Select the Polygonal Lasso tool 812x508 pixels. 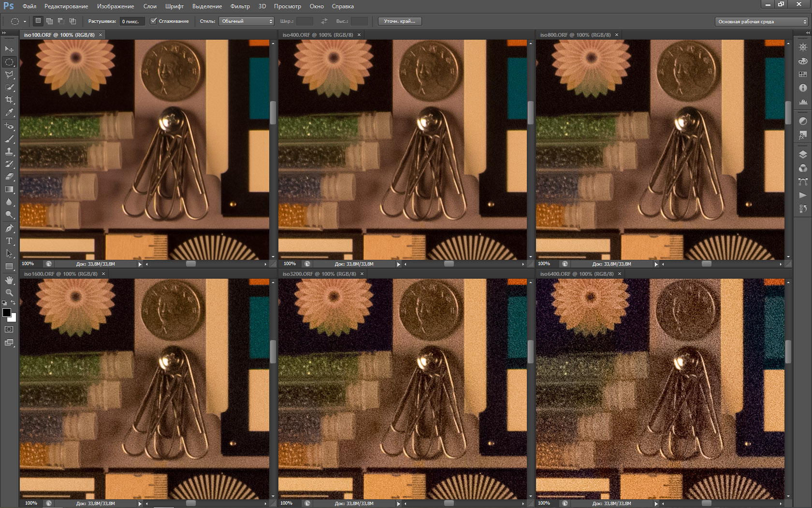tap(9, 75)
